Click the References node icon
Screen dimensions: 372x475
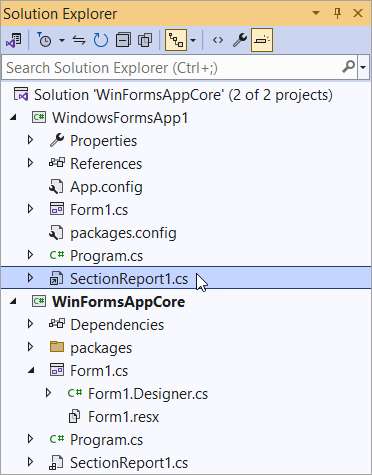(57, 163)
